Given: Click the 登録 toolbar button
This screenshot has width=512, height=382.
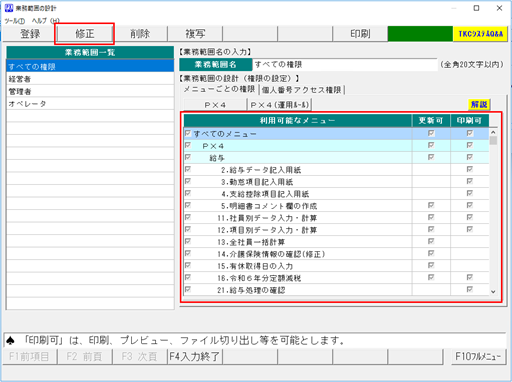Looking at the screenshot, I should coord(30,34).
